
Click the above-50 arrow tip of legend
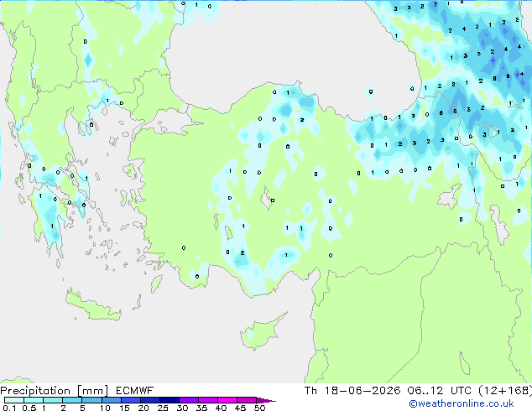266,400
